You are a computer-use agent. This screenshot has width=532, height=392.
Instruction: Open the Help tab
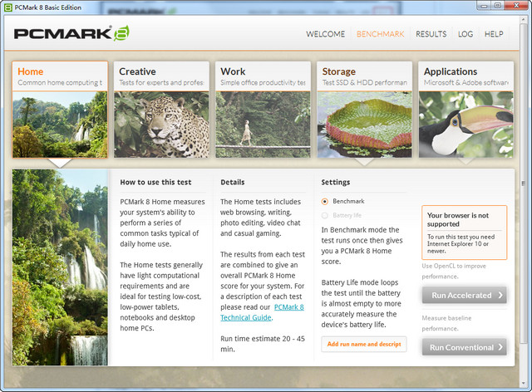(494, 34)
